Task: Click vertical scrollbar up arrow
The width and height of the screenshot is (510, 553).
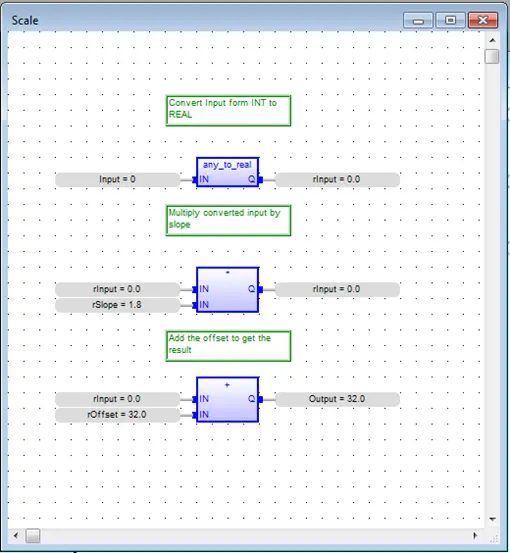Action: 492,40
